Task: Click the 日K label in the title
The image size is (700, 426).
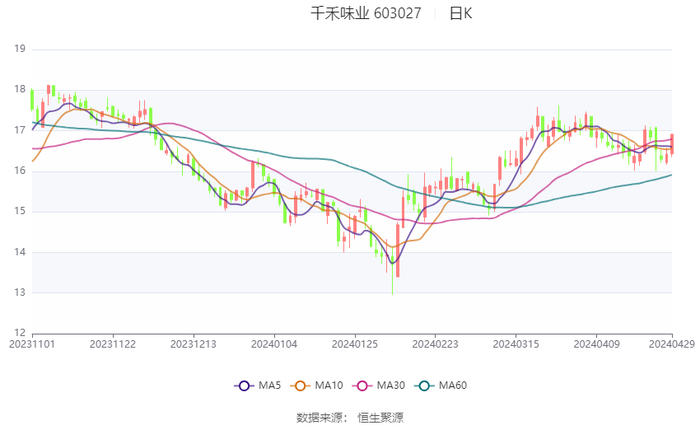Action: (460, 13)
